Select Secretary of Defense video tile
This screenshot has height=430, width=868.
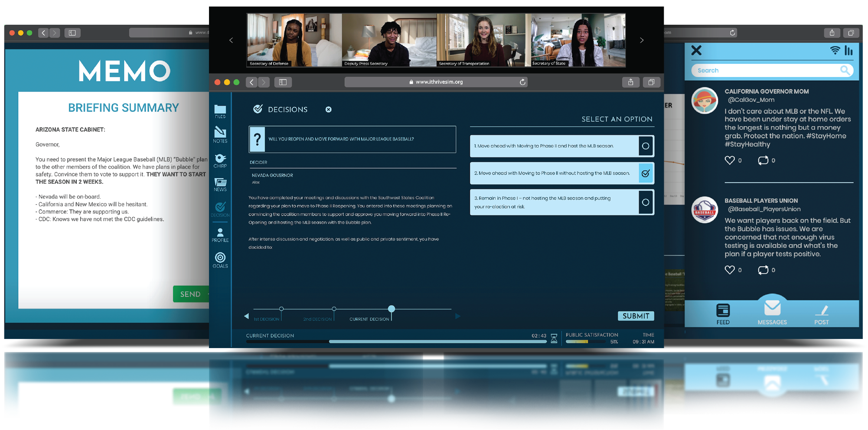pos(294,40)
